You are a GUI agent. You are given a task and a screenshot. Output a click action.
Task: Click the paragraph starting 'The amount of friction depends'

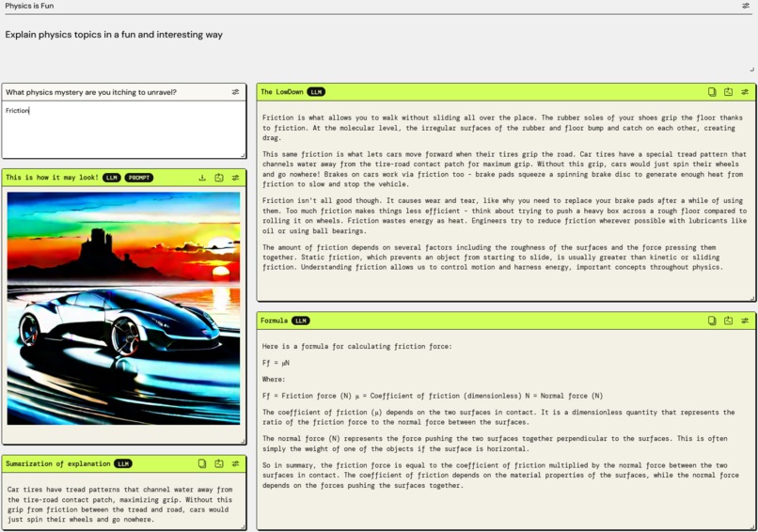[493, 257]
